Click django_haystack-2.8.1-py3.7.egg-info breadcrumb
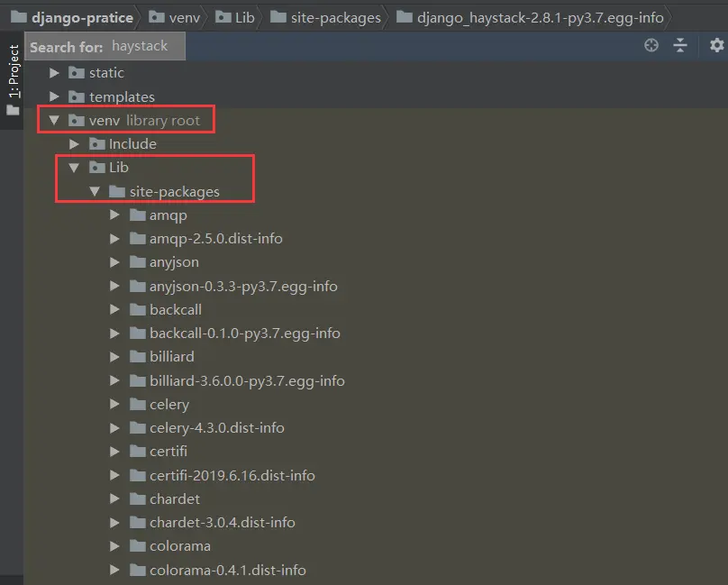 (x=530, y=18)
